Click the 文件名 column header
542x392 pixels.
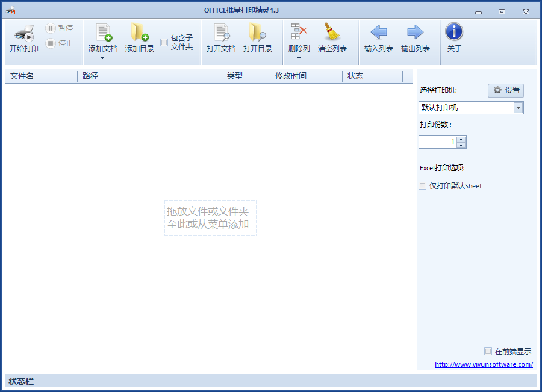click(x=41, y=76)
